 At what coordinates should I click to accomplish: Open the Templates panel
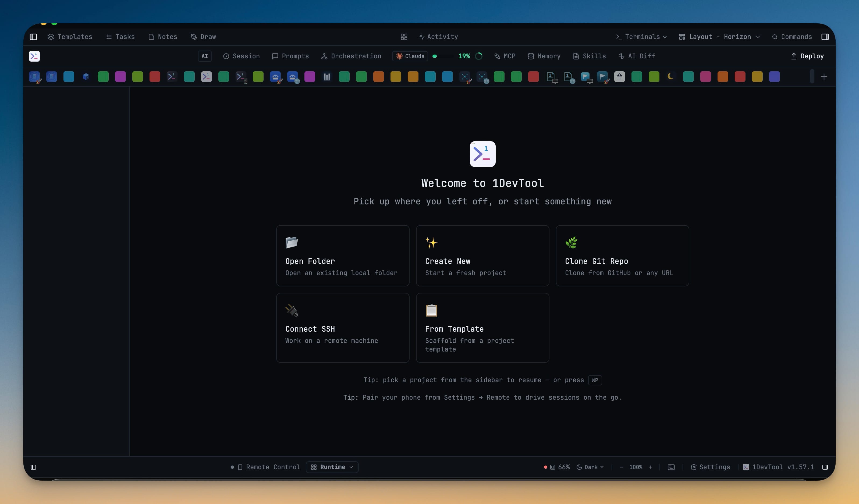pyautogui.click(x=70, y=37)
